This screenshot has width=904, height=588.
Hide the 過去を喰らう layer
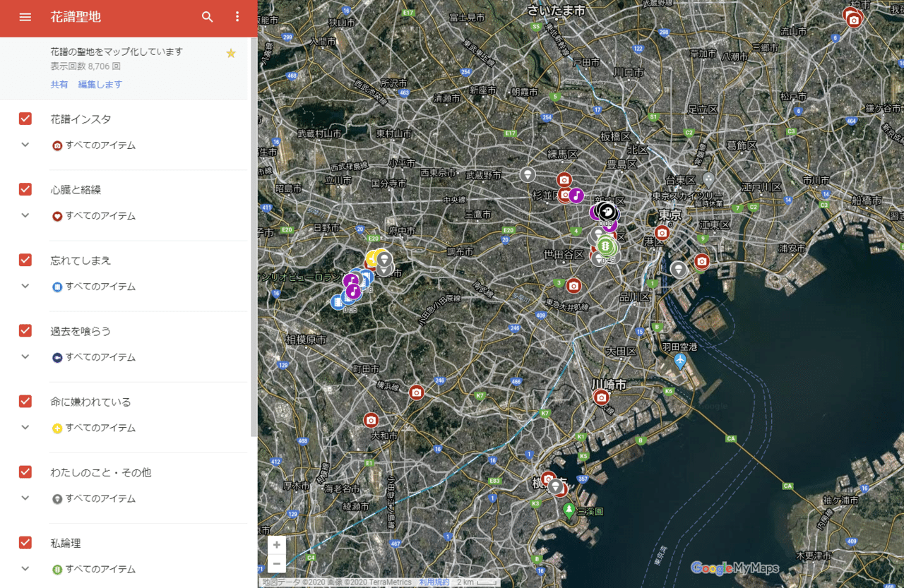[25, 330]
